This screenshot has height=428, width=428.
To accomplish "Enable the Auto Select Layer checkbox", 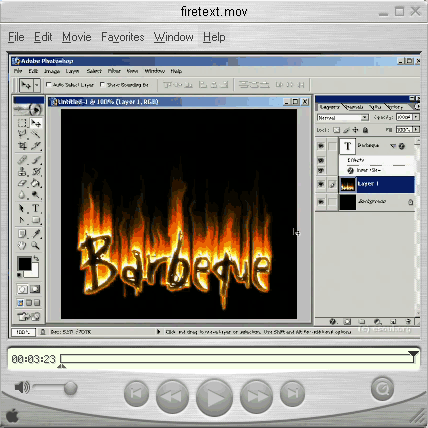I will click(x=48, y=85).
